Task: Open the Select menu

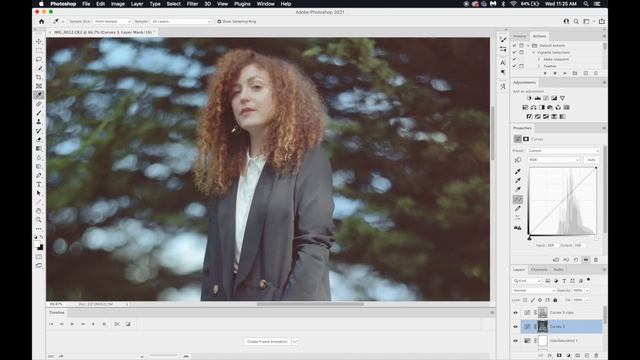Action: tap(173, 4)
